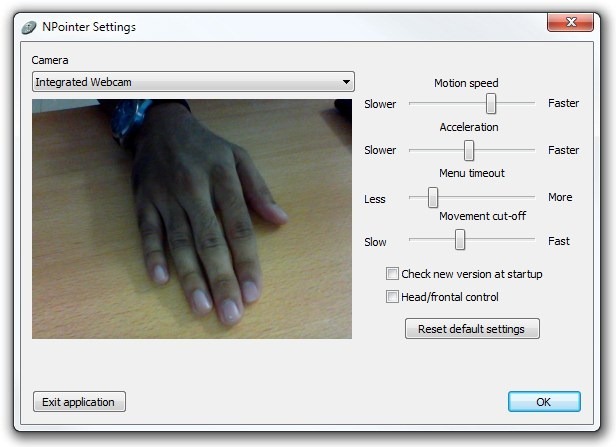616x447 pixels.
Task: Click the Movement cut-off label
Action: click(x=482, y=216)
